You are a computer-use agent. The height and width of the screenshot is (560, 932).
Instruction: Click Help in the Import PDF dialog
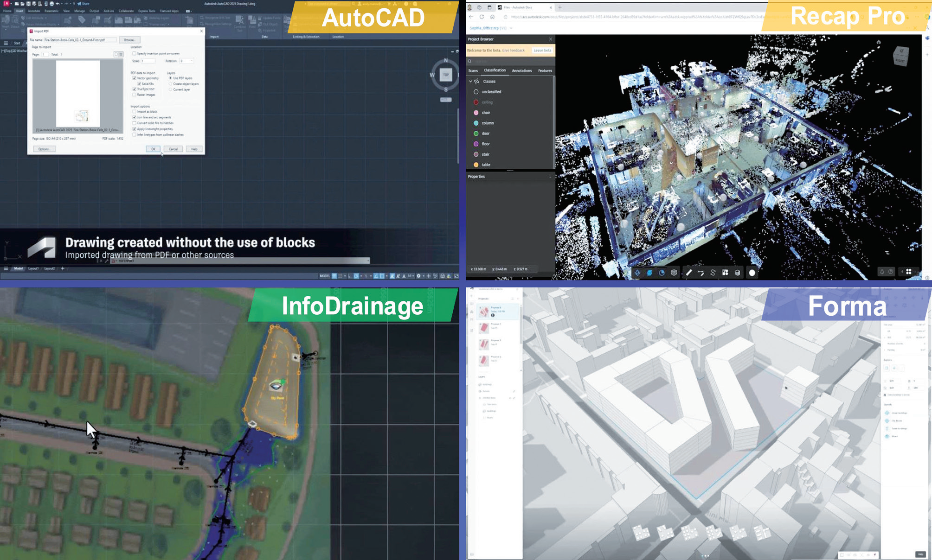194,149
